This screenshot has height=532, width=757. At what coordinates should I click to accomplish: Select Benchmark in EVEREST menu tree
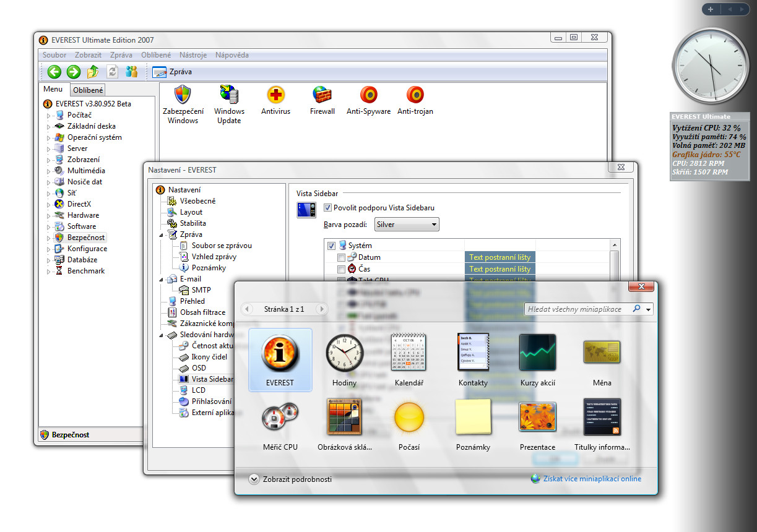pos(85,271)
